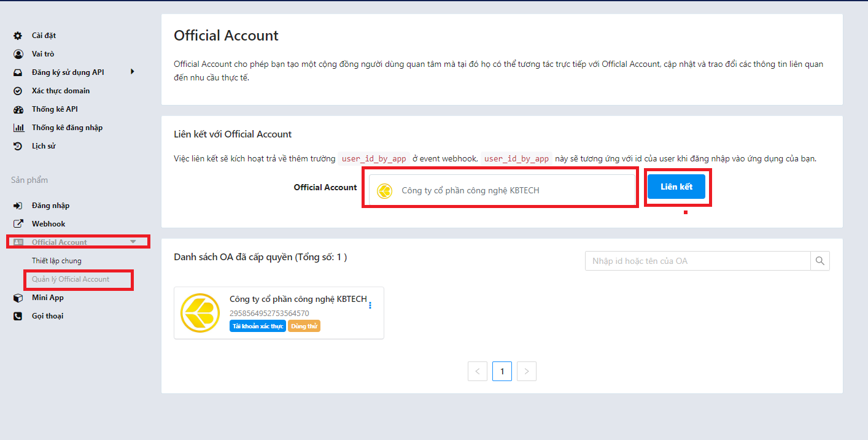Image resolution: width=868 pixels, height=440 pixels.
Task: Click the Vai trò user icon
Action: pyautogui.click(x=18, y=54)
